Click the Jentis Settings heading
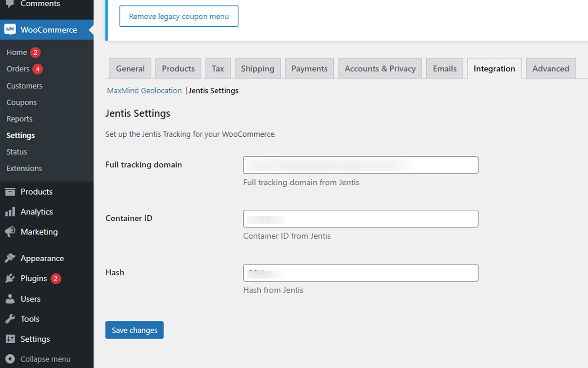Viewport: 588px width, 368px height. tap(138, 113)
